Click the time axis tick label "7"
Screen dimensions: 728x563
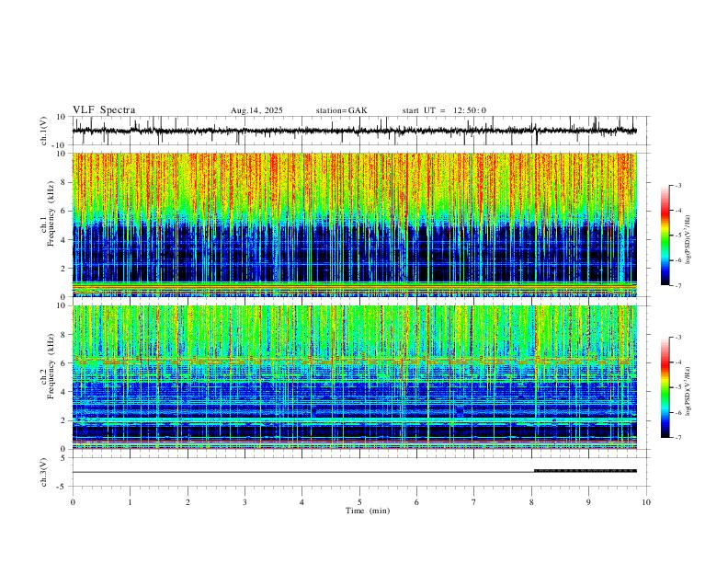point(473,502)
